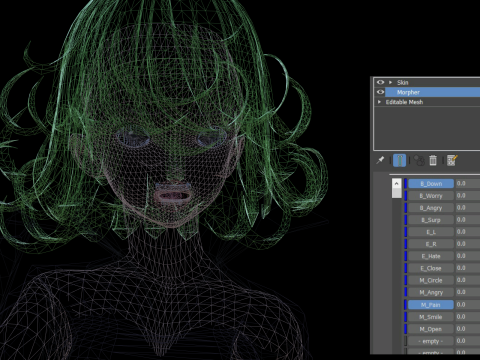Select the Morpher modifier in the stack
The height and width of the screenshot is (360, 480).
point(433,92)
